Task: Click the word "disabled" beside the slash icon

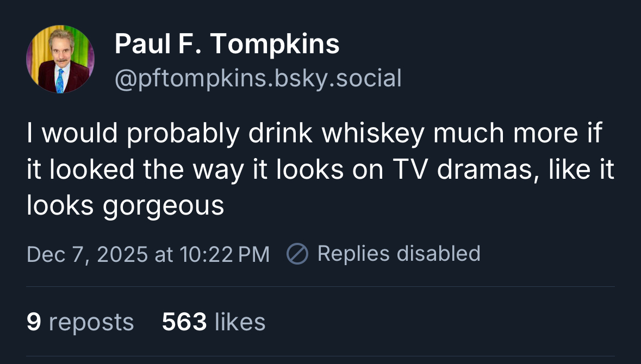Action: 438,254
